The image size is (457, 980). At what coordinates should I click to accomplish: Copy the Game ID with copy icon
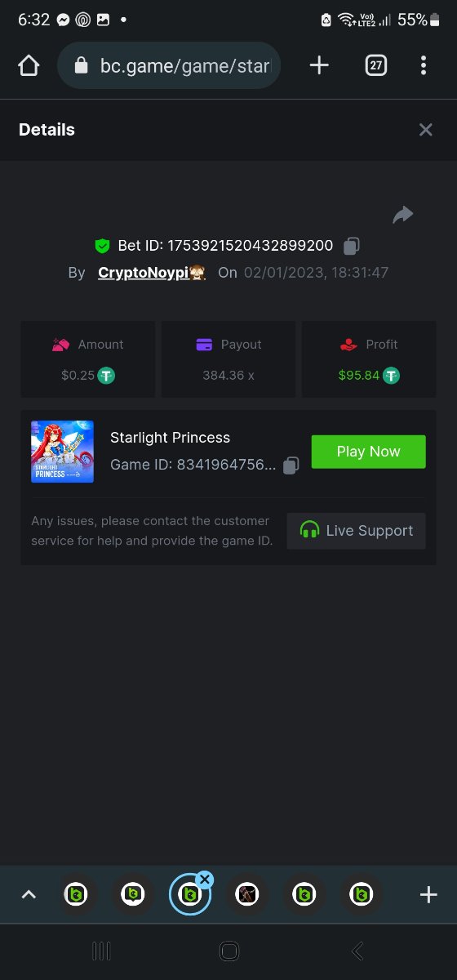pos(291,465)
